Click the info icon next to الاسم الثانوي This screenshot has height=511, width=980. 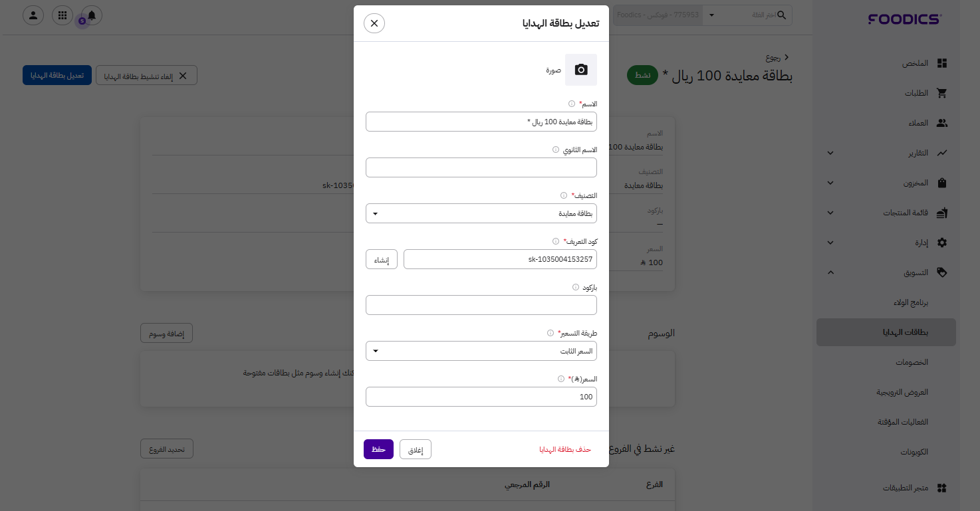pyautogui.click(x=556, y=150)
